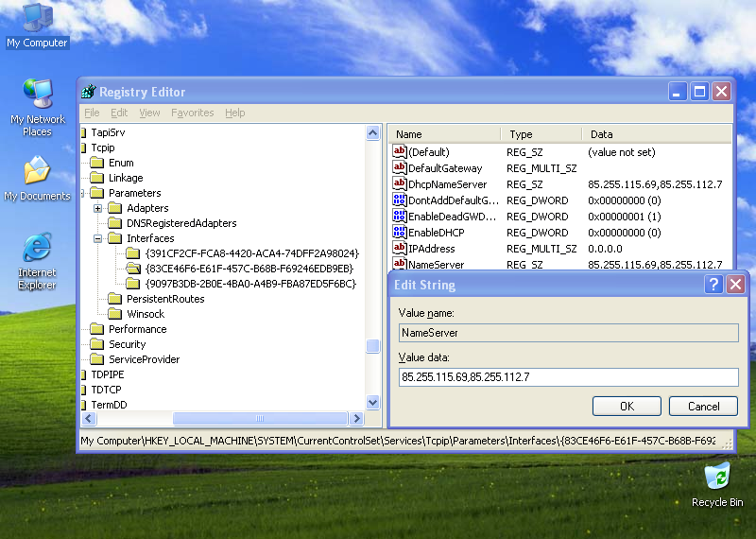Open My Network Places desktop icon
Image resolution: width=756 pixels, height=539 pixels.
[37, 107]
